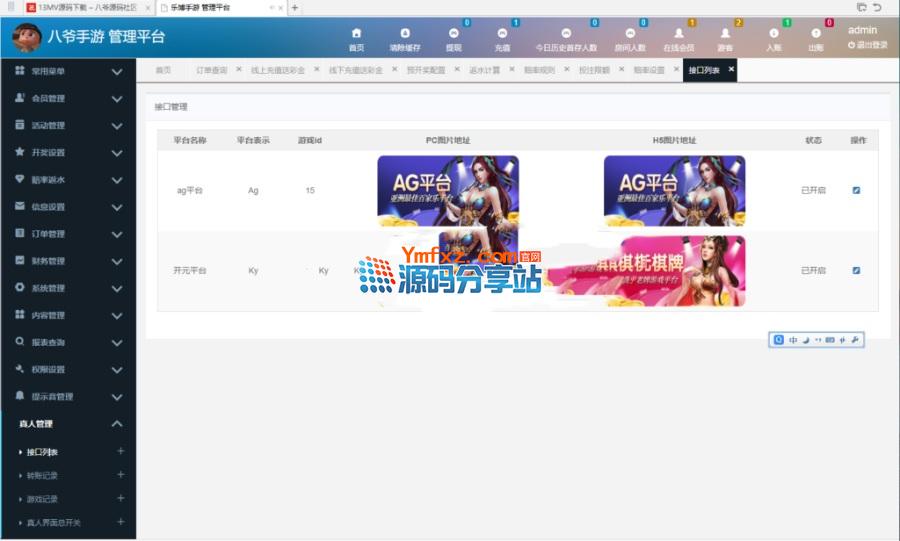
Task: Switch to the 返水计算 tab
Action: click(x=485, y=70)
